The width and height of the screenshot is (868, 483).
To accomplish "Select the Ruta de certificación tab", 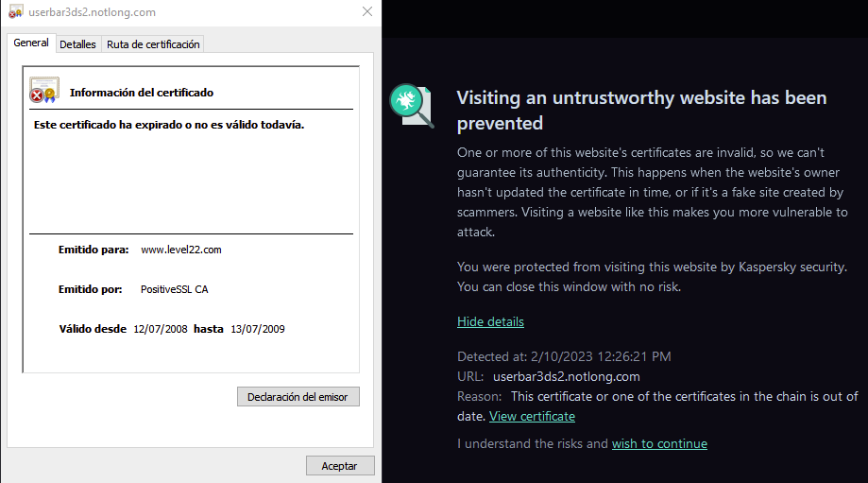I will (x=153, y=44).
